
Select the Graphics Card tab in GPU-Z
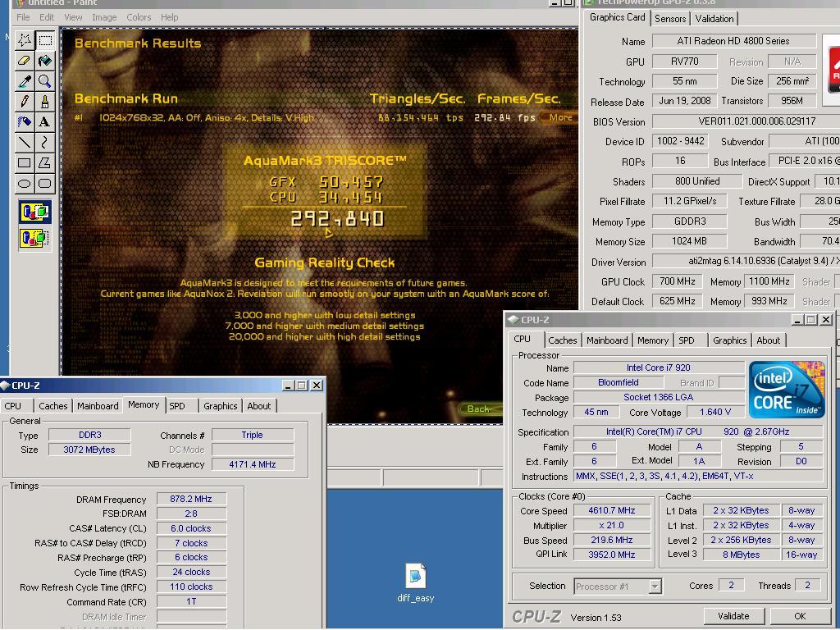[x=617, y=18]
